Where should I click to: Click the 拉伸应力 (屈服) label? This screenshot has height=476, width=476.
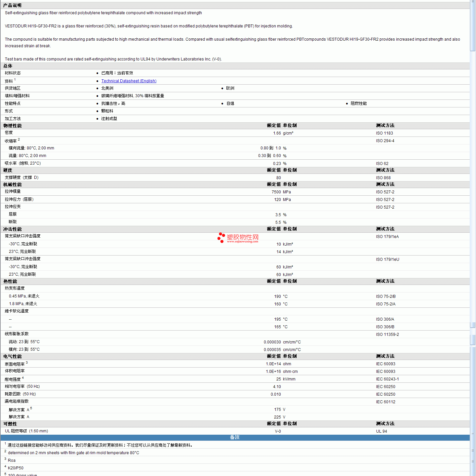point(19,199)
